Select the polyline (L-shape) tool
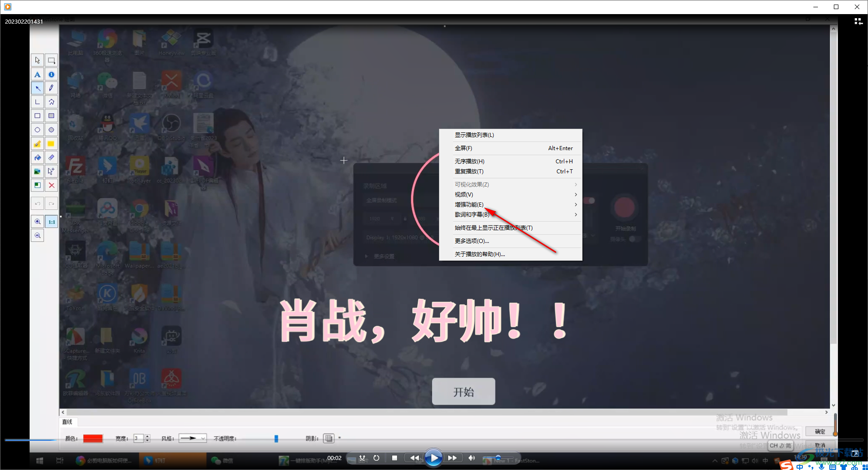868x470 pixels. tap(37, 102)
